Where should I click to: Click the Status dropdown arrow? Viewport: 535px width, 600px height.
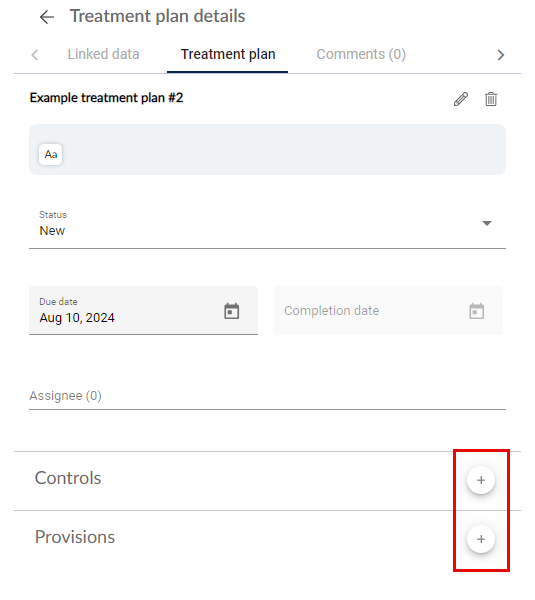pyautogui.click(x=487, y=223)
